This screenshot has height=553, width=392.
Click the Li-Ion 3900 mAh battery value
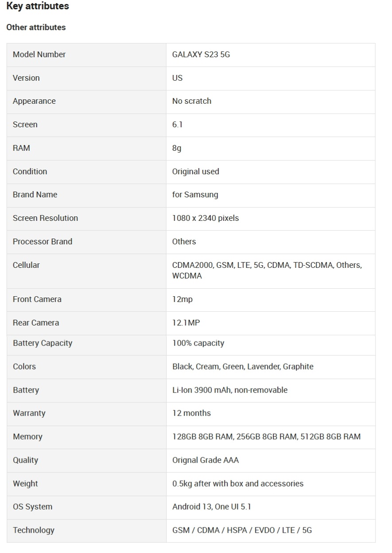229,390
